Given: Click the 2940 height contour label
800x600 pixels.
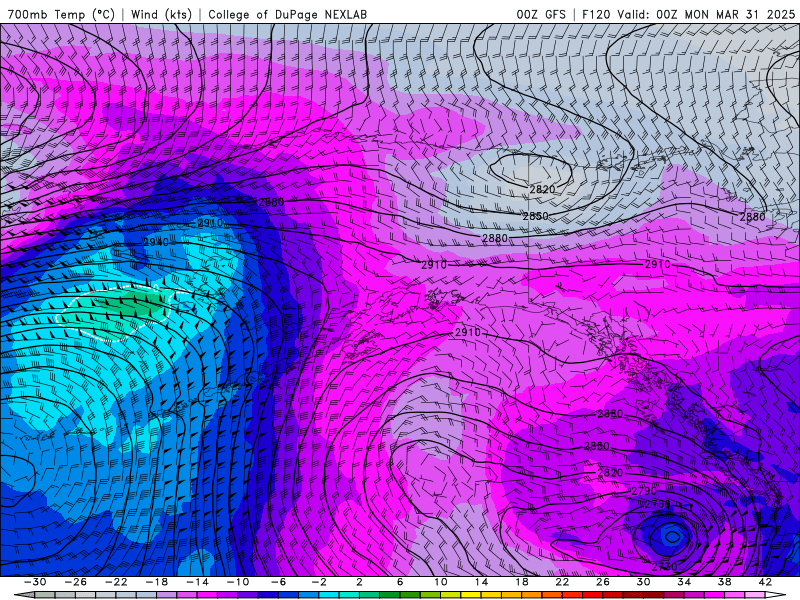Looking at the screenshot, I should [x=156, y=242].
